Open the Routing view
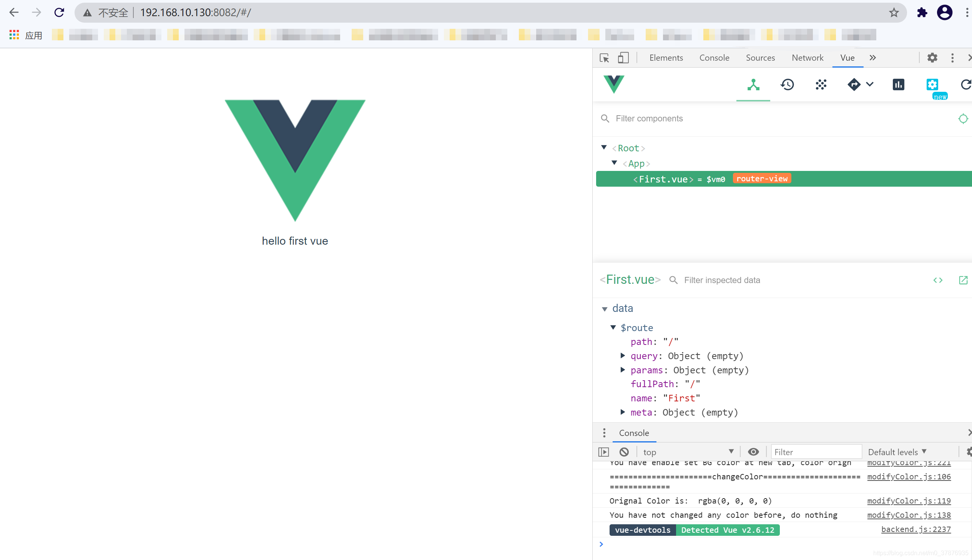 pos(854,84)
